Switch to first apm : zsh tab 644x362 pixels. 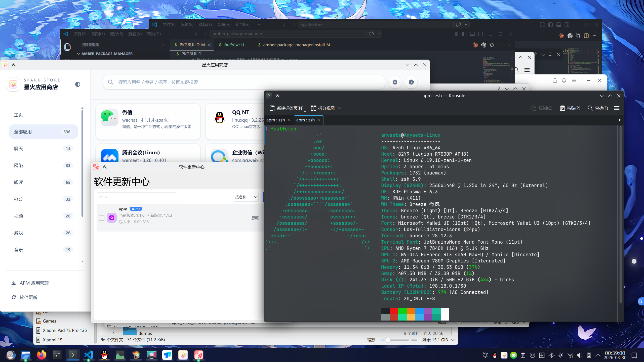pos(275,120)
